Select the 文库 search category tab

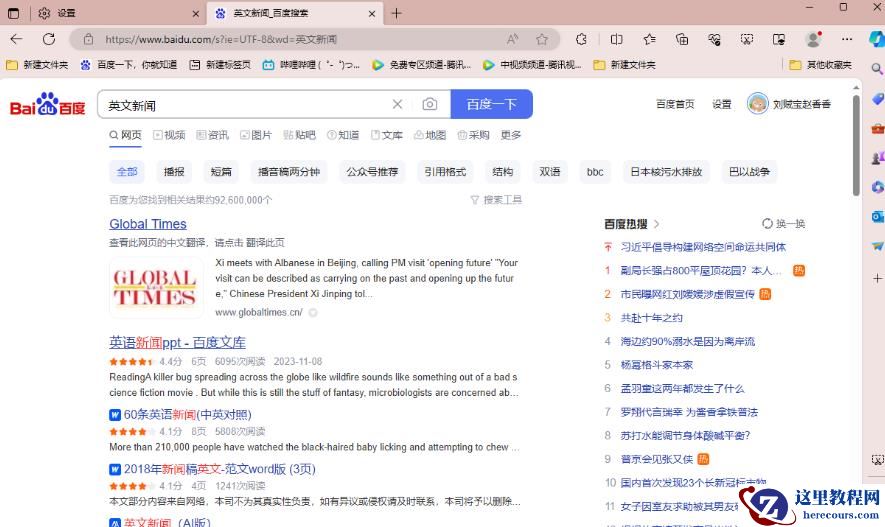click(x=387, y=135)
